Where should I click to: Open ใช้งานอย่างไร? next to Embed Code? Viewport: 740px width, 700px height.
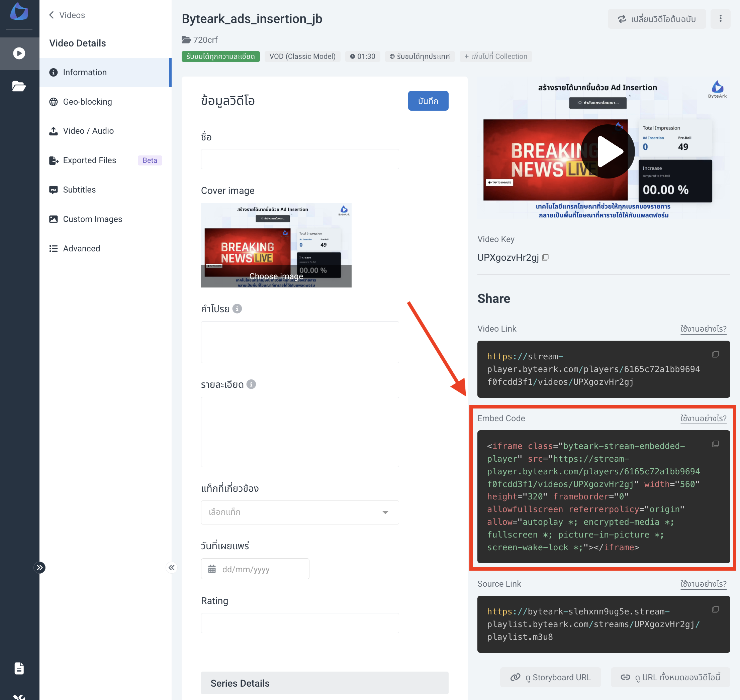(704, 418)
